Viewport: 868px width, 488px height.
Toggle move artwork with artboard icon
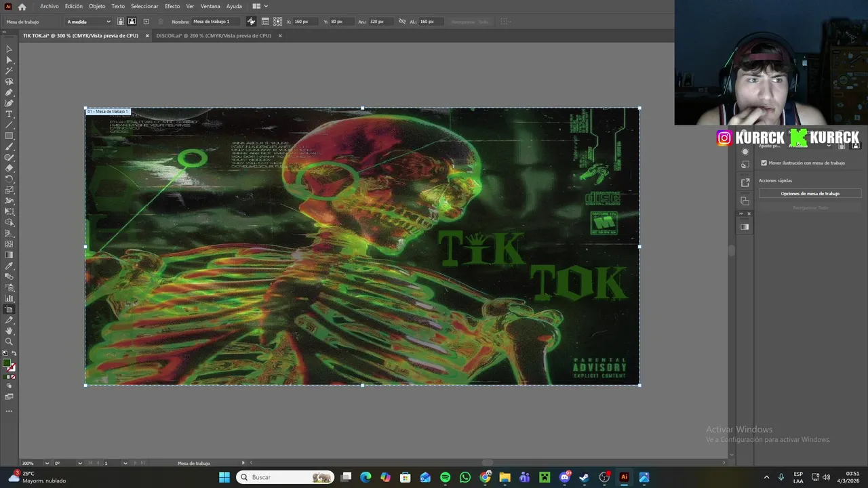coord(251,22)
